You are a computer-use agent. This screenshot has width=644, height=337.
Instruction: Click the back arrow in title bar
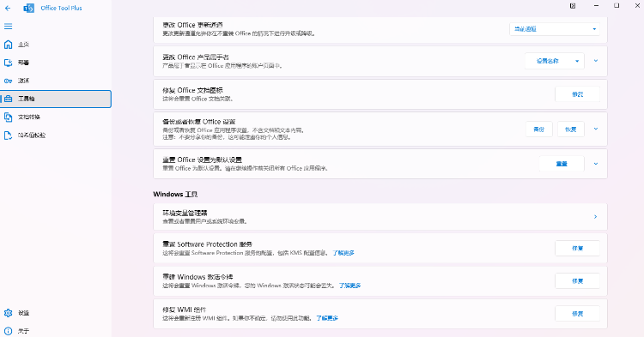[8, 8]
